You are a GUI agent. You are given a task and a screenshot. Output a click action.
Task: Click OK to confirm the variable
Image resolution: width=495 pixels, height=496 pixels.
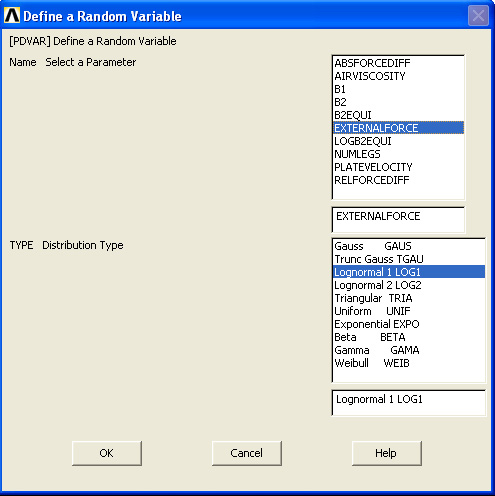(x=107, y=453)
